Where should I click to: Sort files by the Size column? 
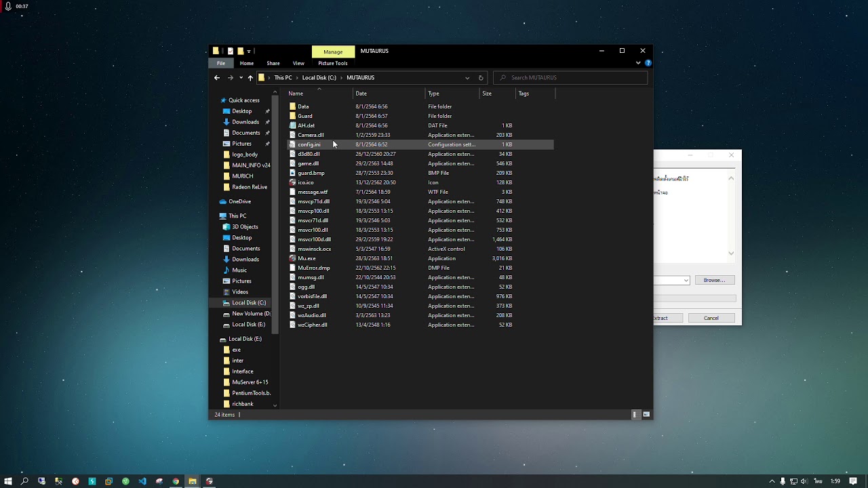coord(497,94)
